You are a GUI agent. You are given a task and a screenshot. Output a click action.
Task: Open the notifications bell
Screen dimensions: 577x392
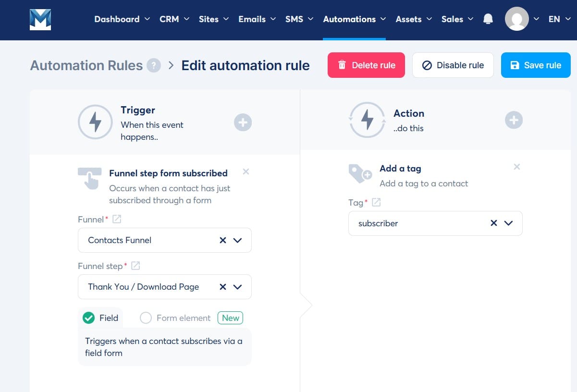point(488,19)
